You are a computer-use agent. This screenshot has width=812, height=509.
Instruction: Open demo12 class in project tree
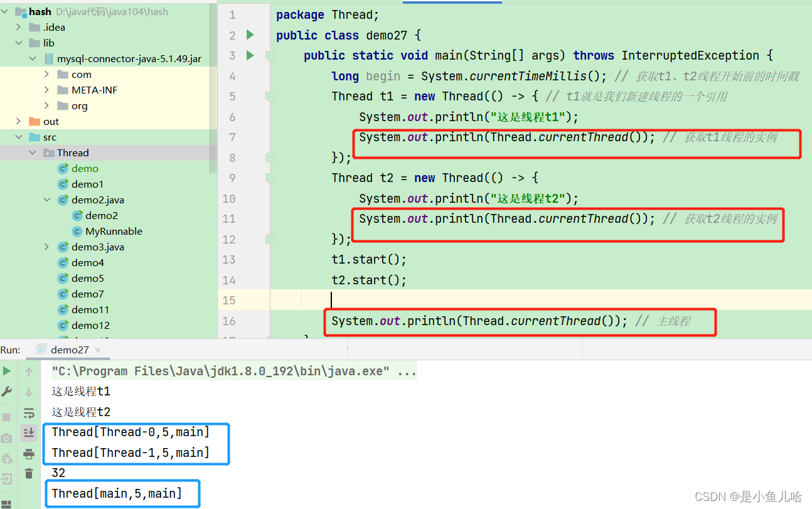[90, 325]
